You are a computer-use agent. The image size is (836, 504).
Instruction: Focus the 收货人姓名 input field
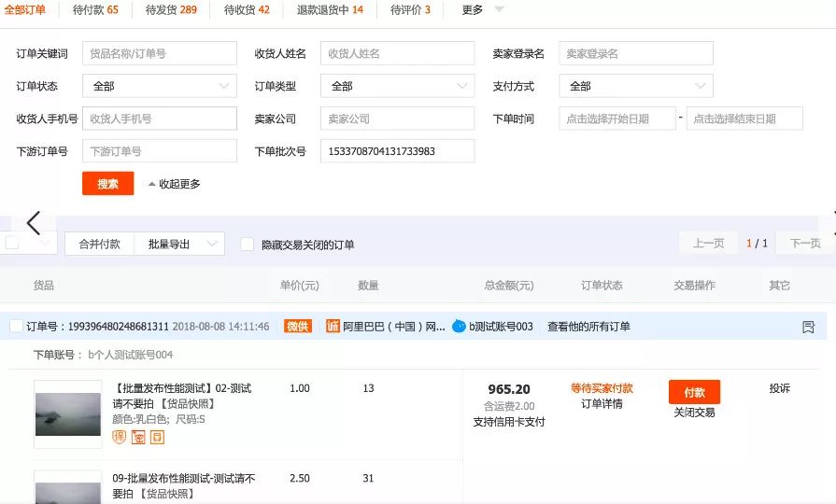pyautogui.click(x=397, y=53)
